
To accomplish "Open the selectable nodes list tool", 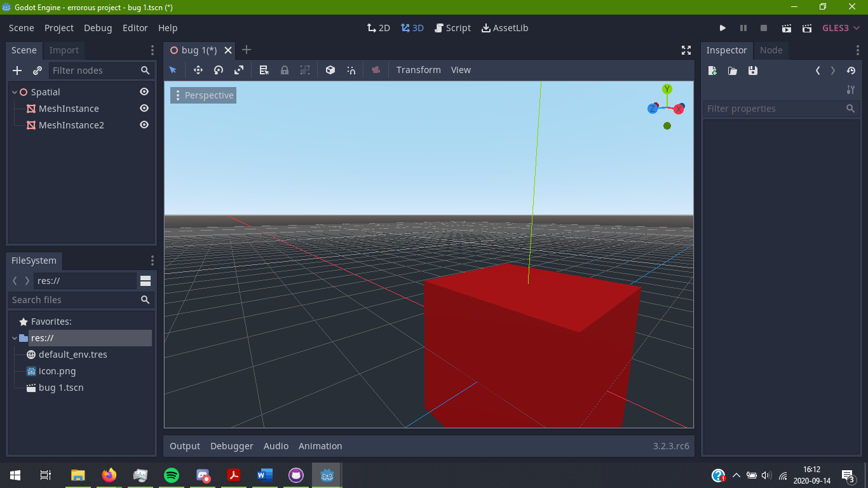I will pyautogui.click(x=264, y=70).
